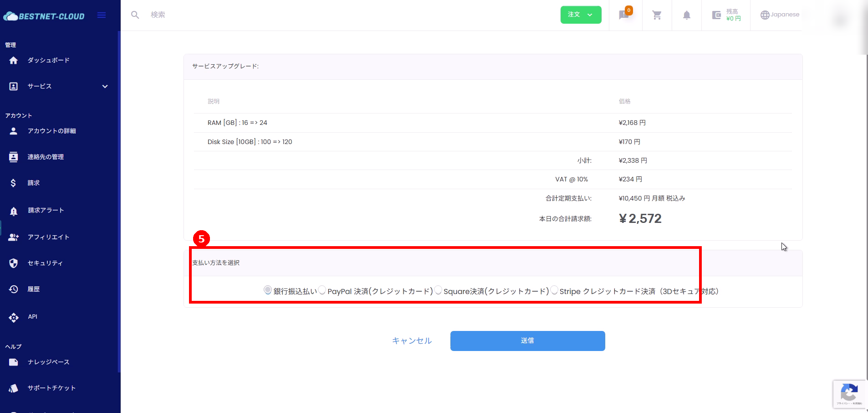Click the キャンセル link
The width and height of the screenshot is (868, 413).
412,341
